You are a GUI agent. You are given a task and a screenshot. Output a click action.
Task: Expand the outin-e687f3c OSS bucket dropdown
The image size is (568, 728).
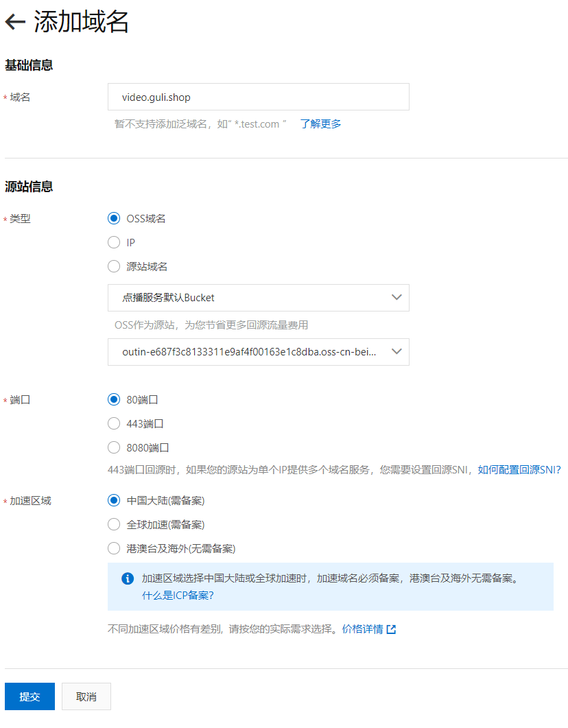click(x=258, y=352)
